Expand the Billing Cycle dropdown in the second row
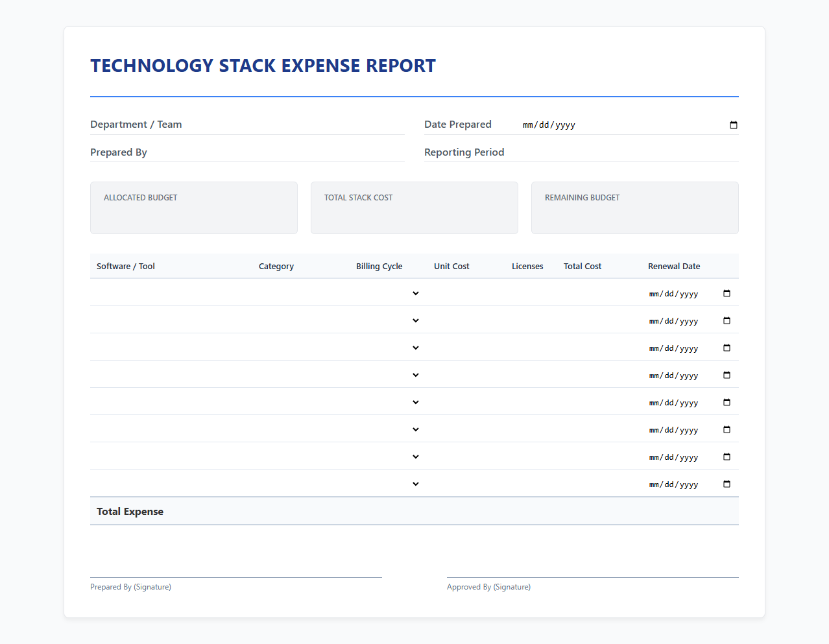This screenshot has width=829, height=644. (389, 320)
